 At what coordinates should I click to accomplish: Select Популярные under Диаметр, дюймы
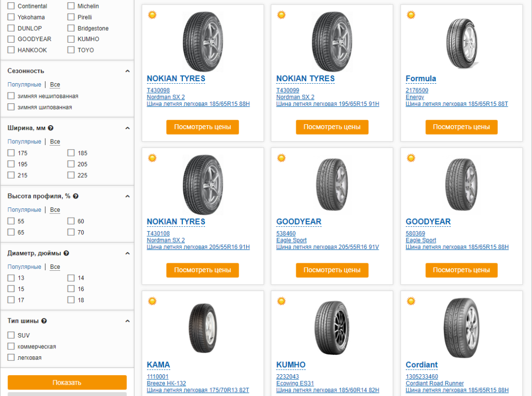(x=24, y=267)
